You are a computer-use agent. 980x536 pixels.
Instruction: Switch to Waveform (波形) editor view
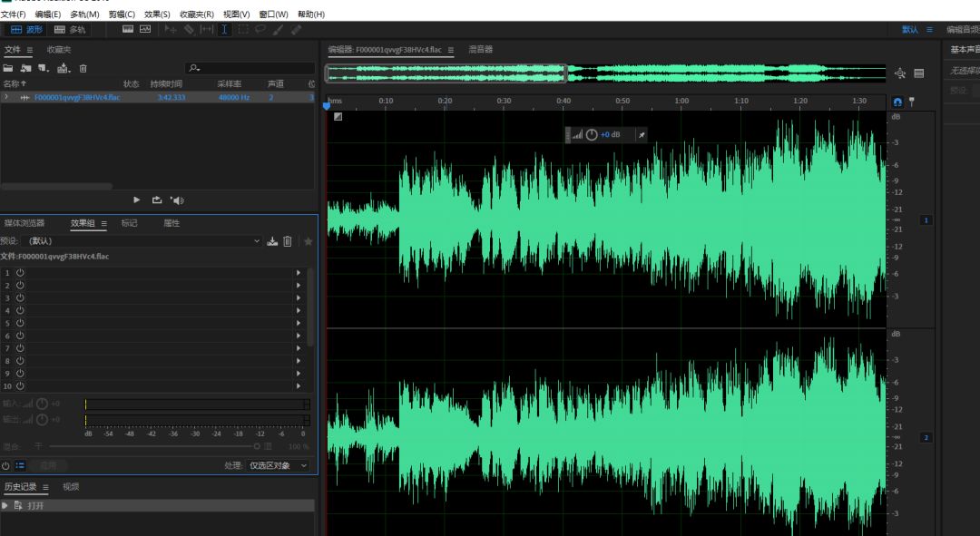click(x=26, y=29)
